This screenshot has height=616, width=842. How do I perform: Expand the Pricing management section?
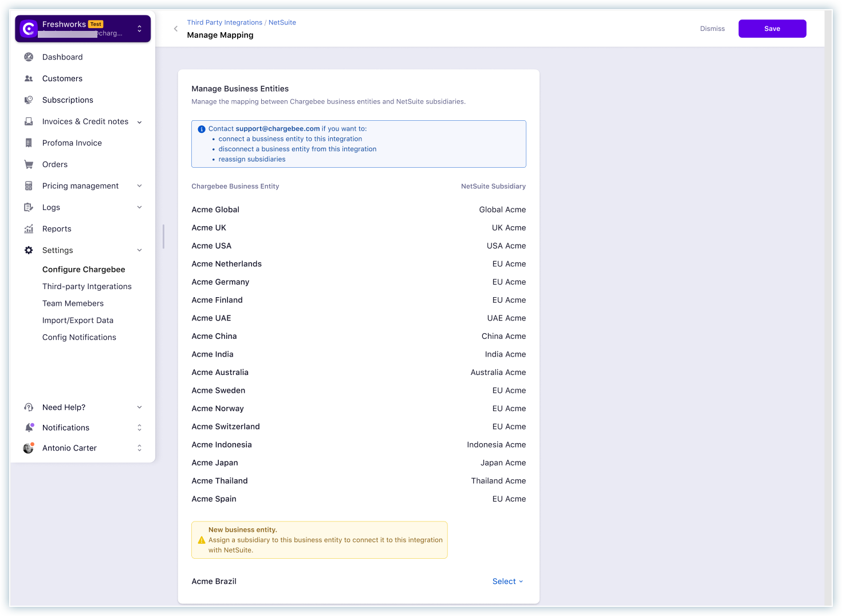click(139, 186)
